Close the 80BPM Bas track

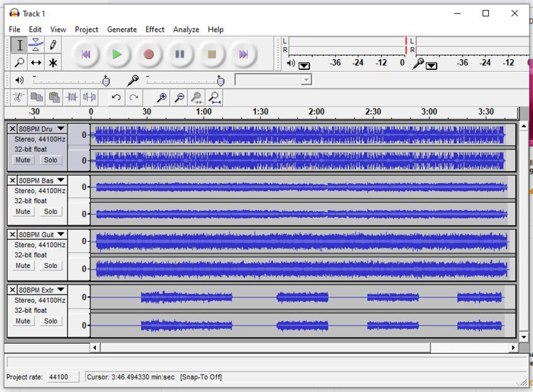coord(12,180)
